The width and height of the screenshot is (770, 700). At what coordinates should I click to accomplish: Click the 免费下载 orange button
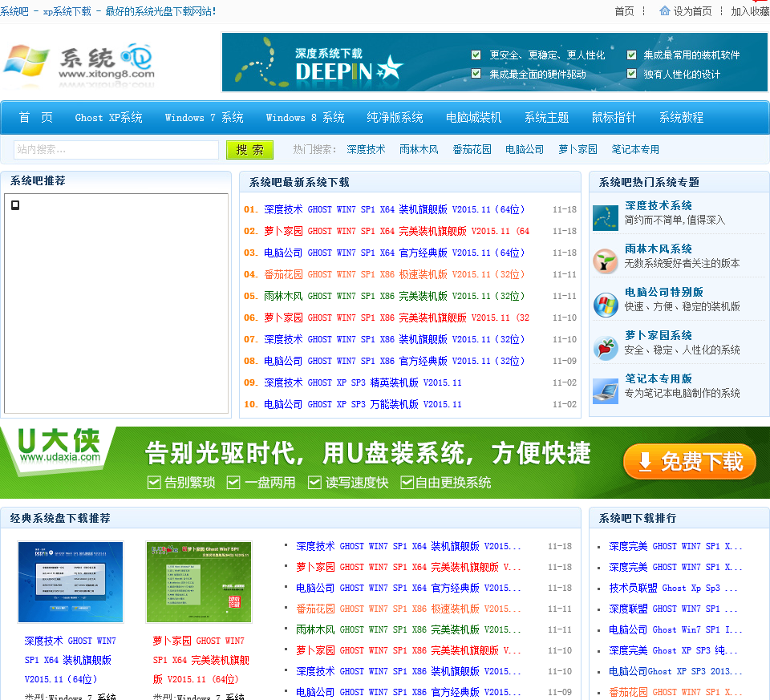[x=690, y=461]
